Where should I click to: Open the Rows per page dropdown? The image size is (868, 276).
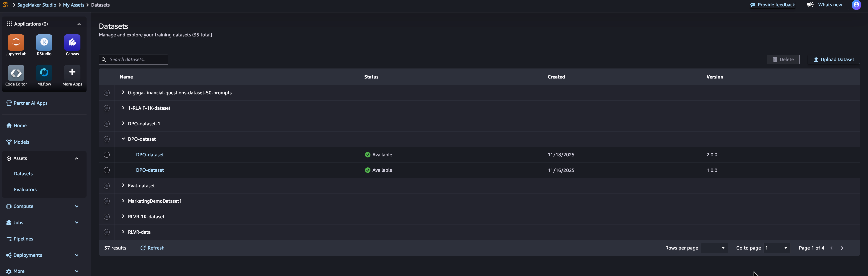coord(714,248)
